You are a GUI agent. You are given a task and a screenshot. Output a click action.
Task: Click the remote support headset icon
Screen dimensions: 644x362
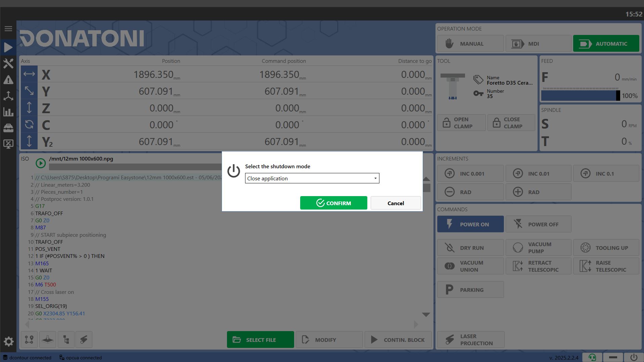pyautogui.click(x=592, y=357)
